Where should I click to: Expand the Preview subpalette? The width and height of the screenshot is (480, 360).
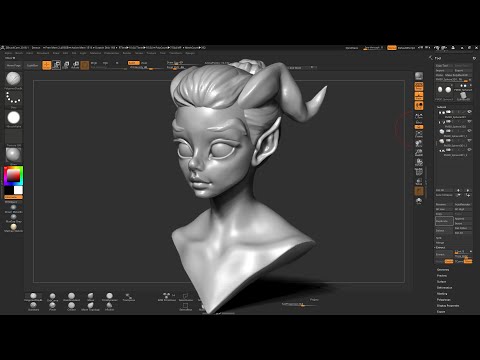point(442,276)
